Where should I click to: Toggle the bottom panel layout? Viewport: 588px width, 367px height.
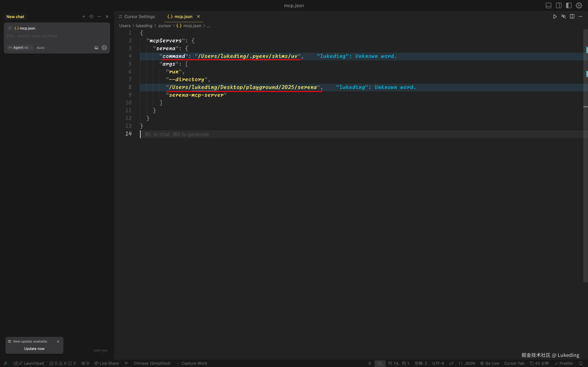click(x=548, y=5)
